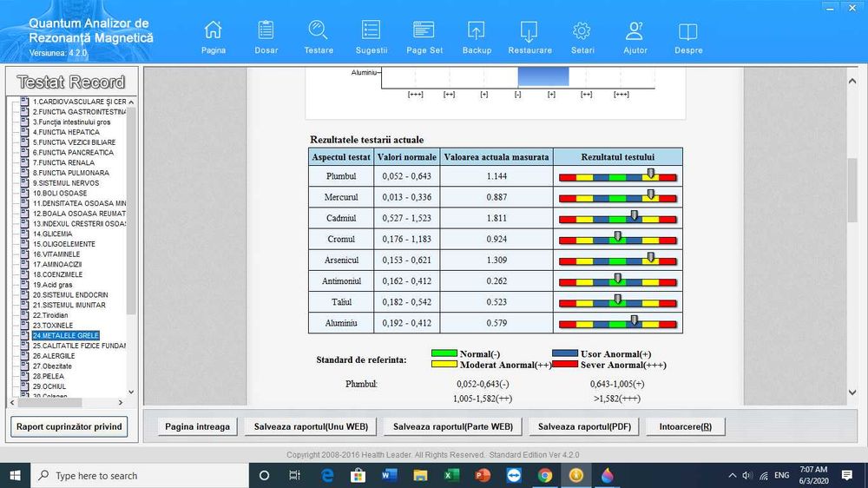Screen dimensions: 868x488
Task: Open Microsoft Store from the taskbar
Action: coord(358,475)
